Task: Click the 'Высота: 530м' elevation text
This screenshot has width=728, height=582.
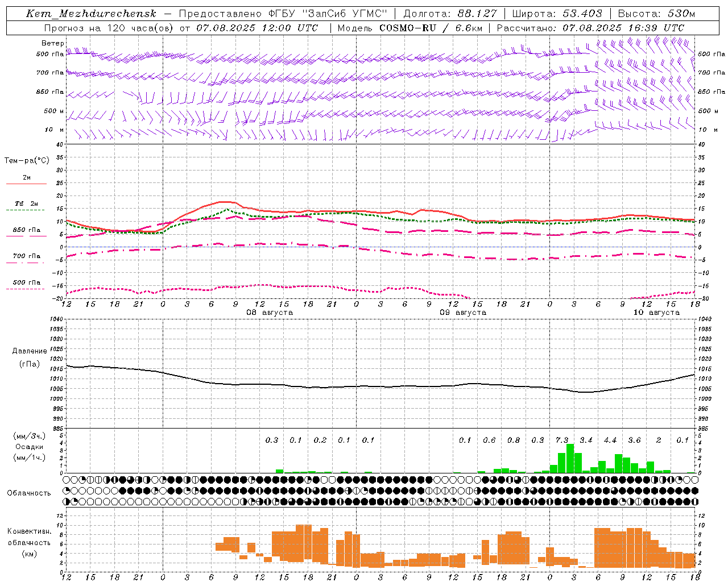Action: [x=656, y=14]
